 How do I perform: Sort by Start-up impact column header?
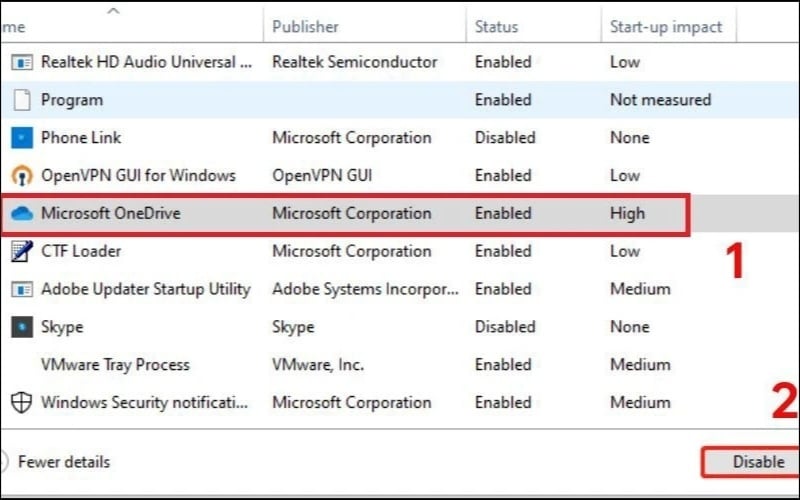(665, 27)
